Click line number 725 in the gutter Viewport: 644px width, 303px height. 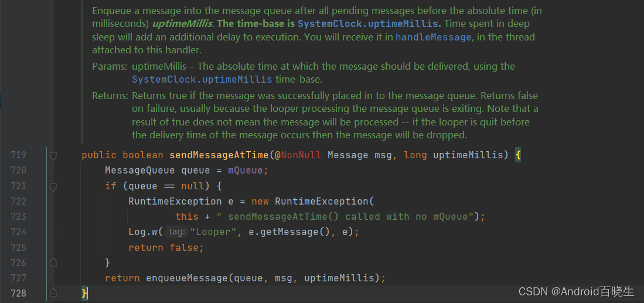click(18, 247)
